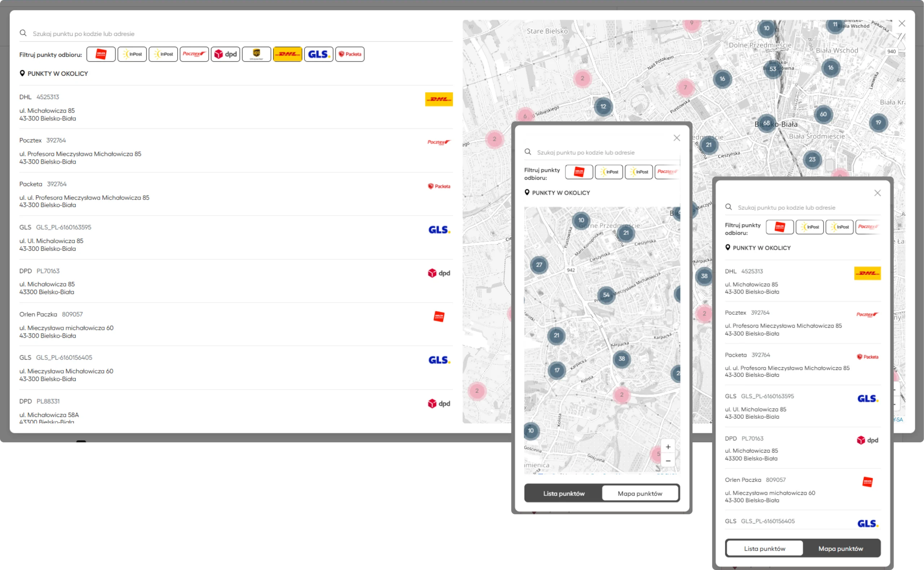This screenshot has height=570, width=924.
Task: Click the map zoom in plus icon
Action: click(x=668, y=447)
